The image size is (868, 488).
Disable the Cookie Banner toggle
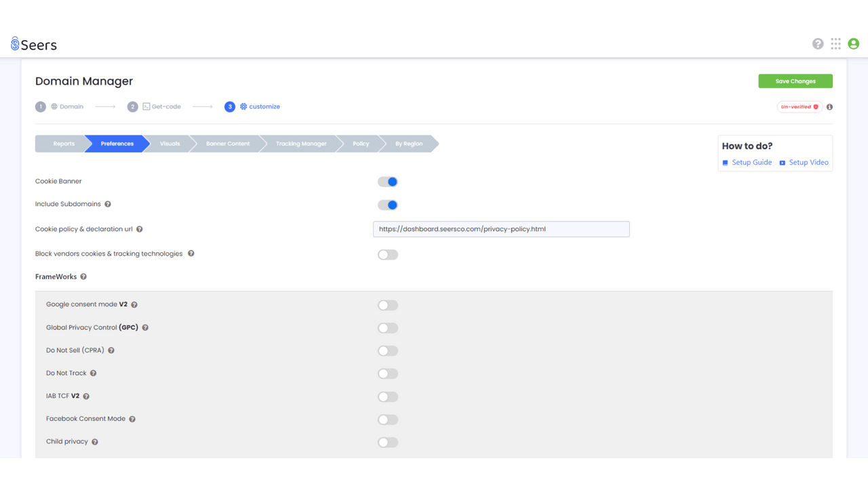coord(387,182)
